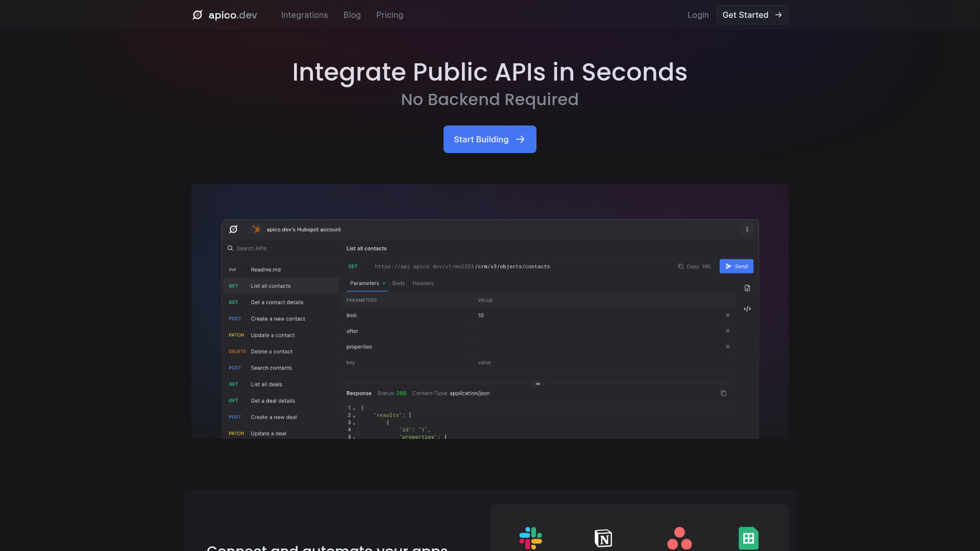Screen dimensions: 980x551
Task: Click the document icon in the right sidebar
Action: coord(747,288)
